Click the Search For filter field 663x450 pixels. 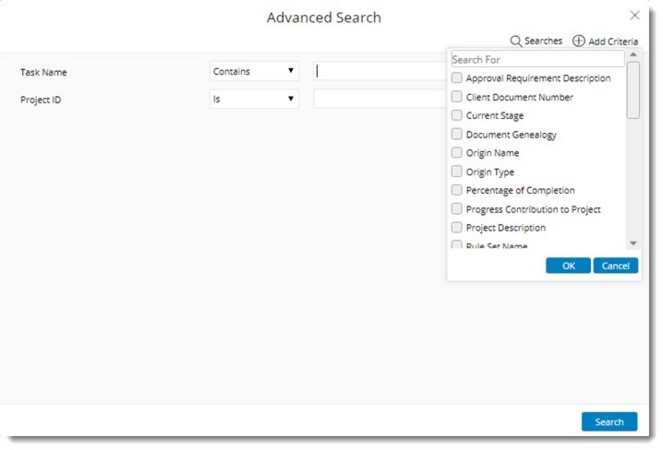[537, 60]
